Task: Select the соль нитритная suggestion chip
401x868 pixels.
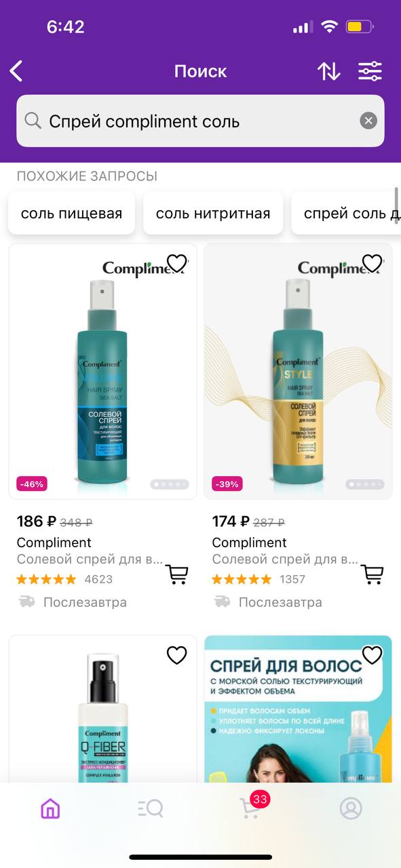Action: [x=213, y=214]
